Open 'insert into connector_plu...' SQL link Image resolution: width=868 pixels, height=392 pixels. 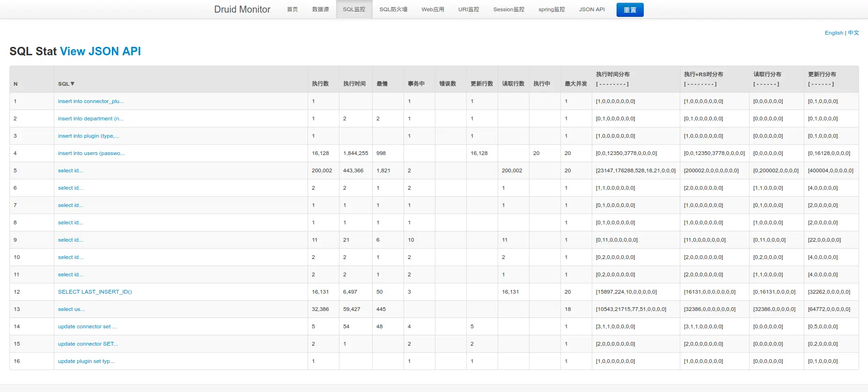pyautogui.click(x=91, y=101)
